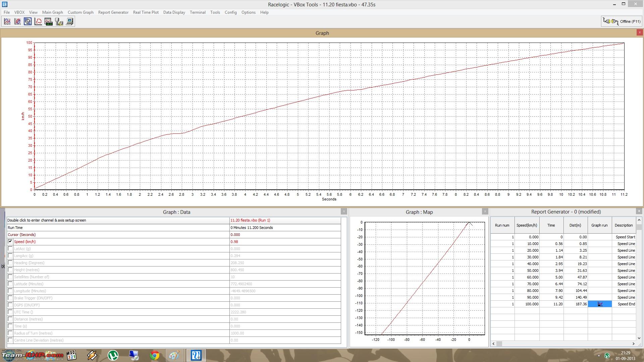Click the VBox Tools taskbar button
Screen dimensions: 644x362
click(x=196, y=355)
